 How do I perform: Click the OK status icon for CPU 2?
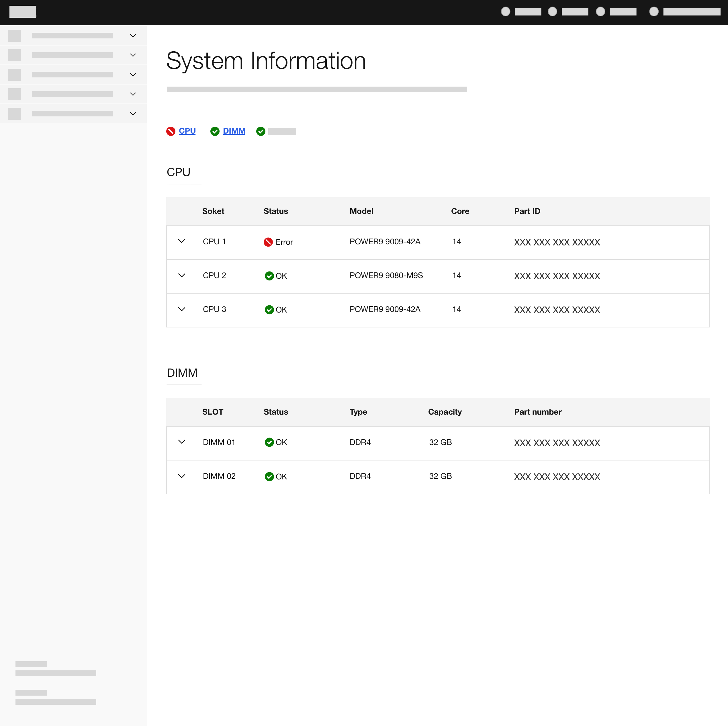click(269, 276)
